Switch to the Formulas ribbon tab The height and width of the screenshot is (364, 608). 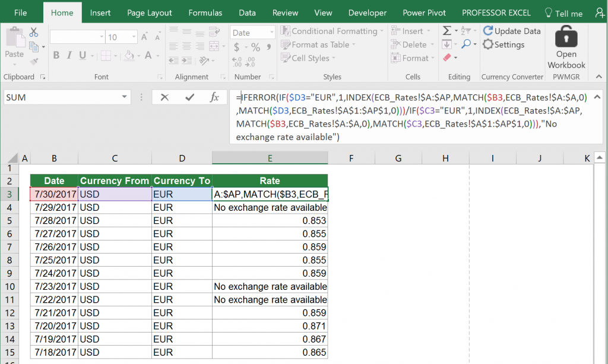click(x=205, y=12)
